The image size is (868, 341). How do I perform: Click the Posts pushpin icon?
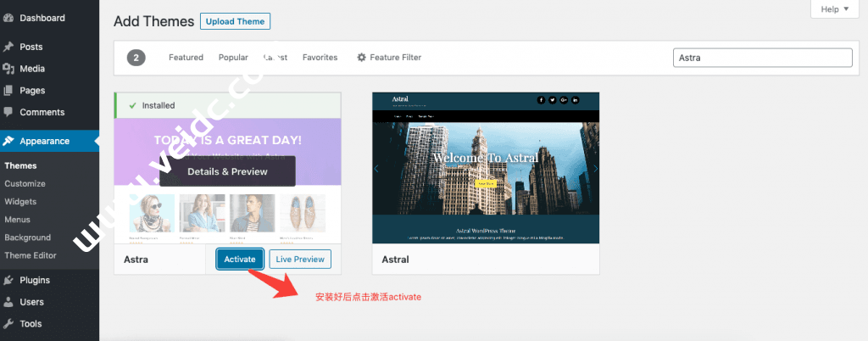8,47
